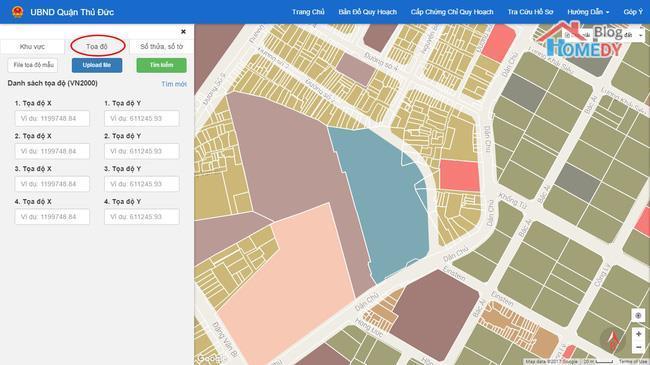Go to Tra Cứu Hồ Sơ page

click(530, 12)
